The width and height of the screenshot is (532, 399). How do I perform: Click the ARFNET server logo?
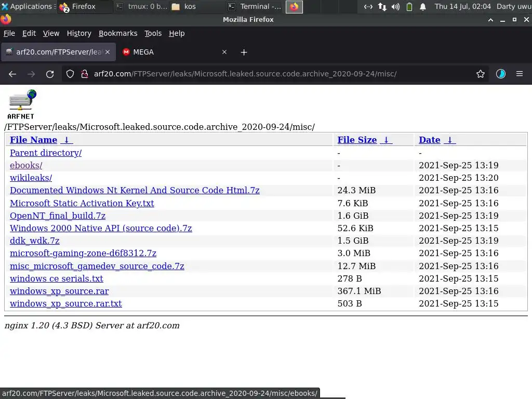click(21, 104)
